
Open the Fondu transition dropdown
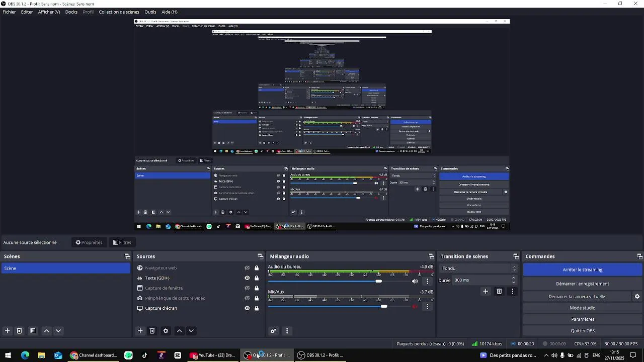(x=478, y=268)
